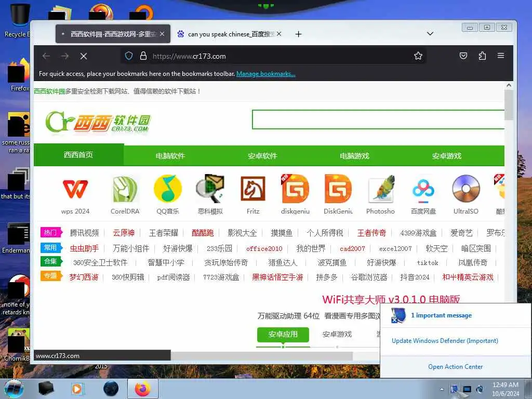Open a new tab with plus button
This screenshot has height=399, width=532.
(x=298, y=34)
